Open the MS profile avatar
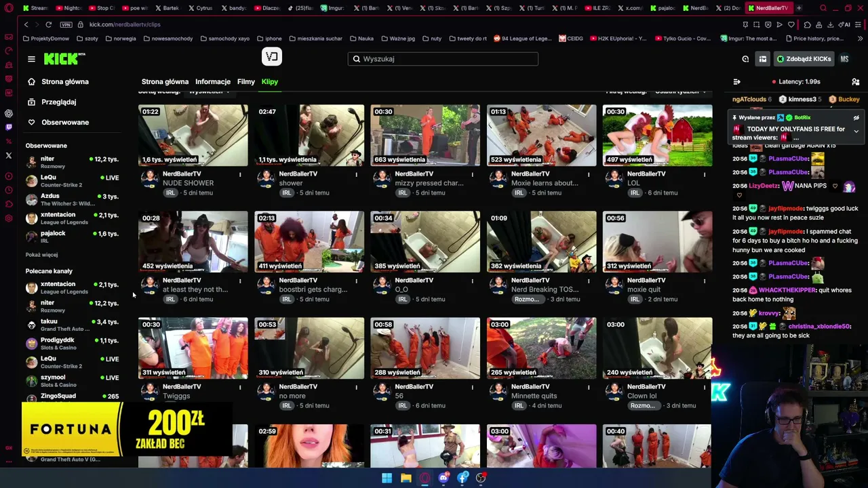The height and width of the screenshot is (488, 868). click(844, 59)
